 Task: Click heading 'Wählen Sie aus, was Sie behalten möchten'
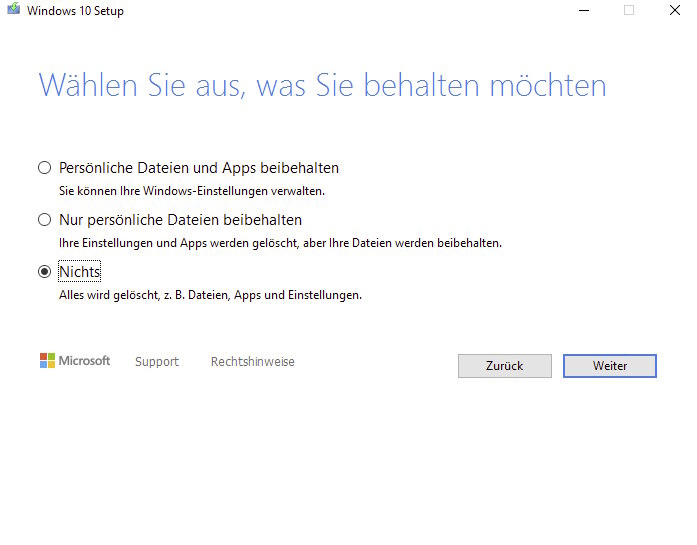(x=323, y=85)
